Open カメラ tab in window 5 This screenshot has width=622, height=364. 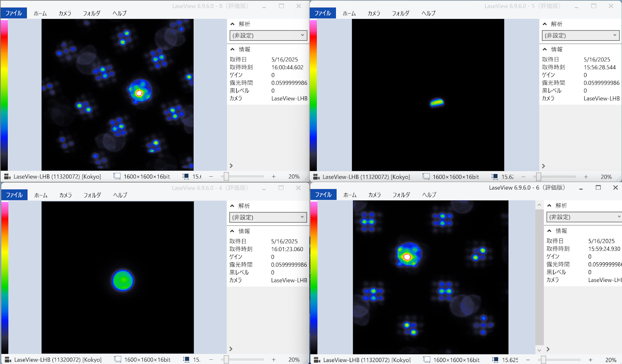point(374,13)
